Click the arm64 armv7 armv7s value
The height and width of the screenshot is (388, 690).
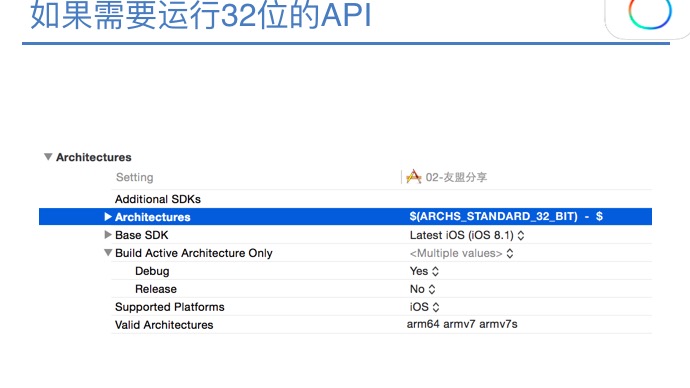pos(462,324)
